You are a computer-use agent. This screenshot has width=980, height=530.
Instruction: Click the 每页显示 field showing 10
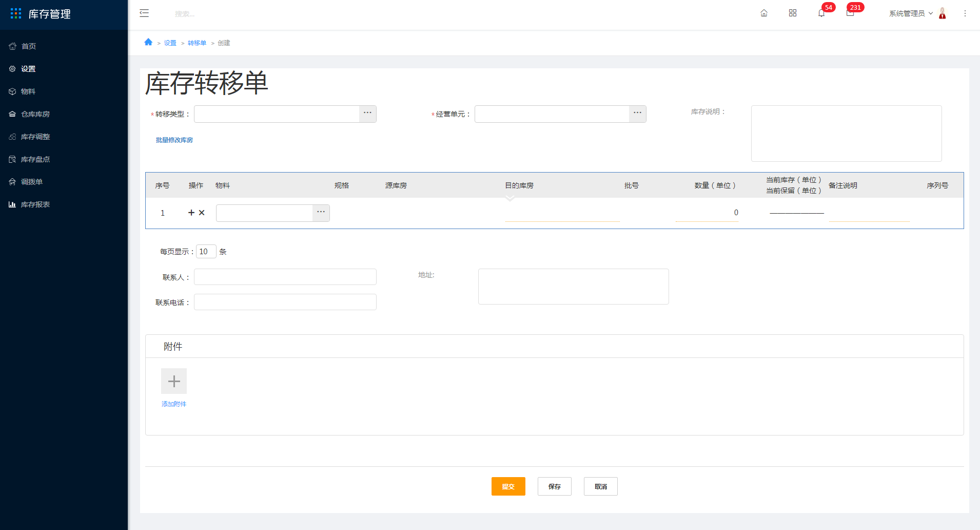pyautogui.click(x=206, y=252)
